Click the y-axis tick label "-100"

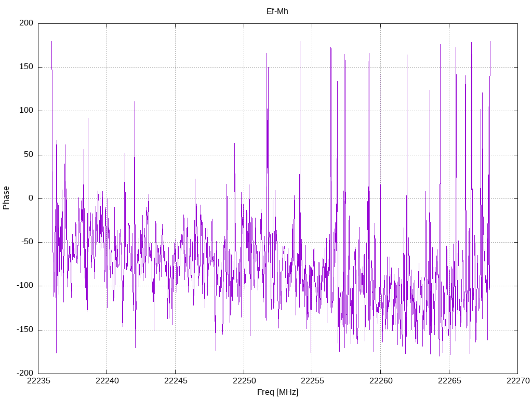click(x=25, y=286)
